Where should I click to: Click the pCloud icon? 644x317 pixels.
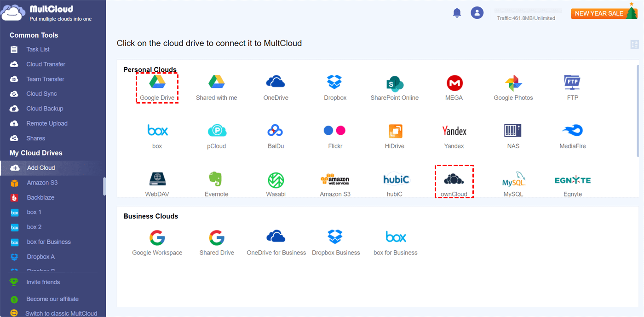[216, 131]
